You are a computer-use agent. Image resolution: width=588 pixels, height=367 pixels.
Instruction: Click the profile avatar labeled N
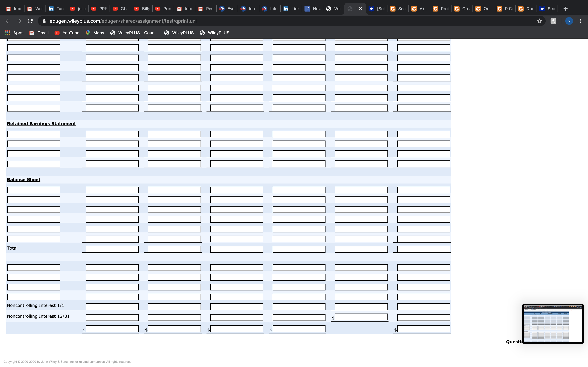pyautogui.click(x=569, y=21)
